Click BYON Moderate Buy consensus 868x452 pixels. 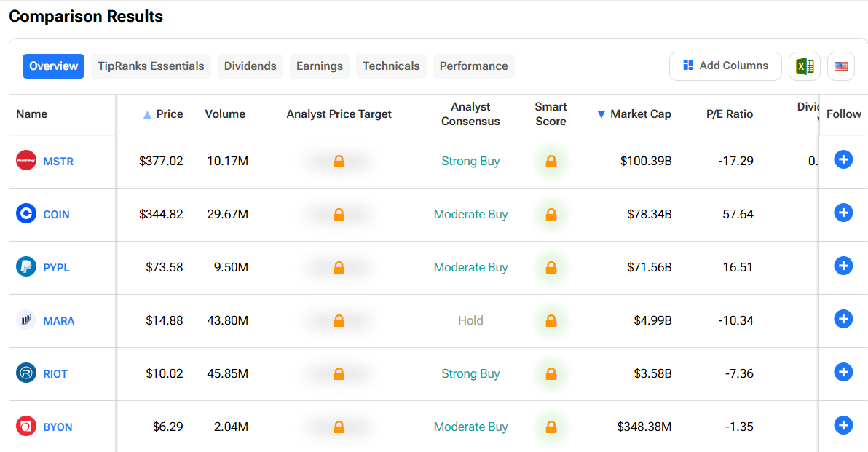click(470, 427)
